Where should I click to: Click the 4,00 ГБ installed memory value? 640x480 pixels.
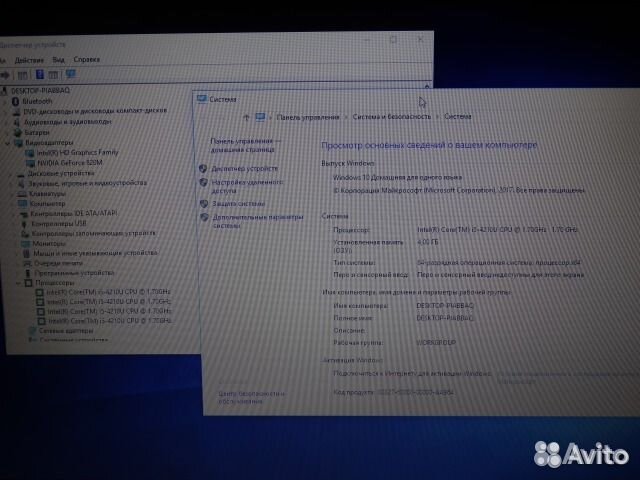point(428,242)
